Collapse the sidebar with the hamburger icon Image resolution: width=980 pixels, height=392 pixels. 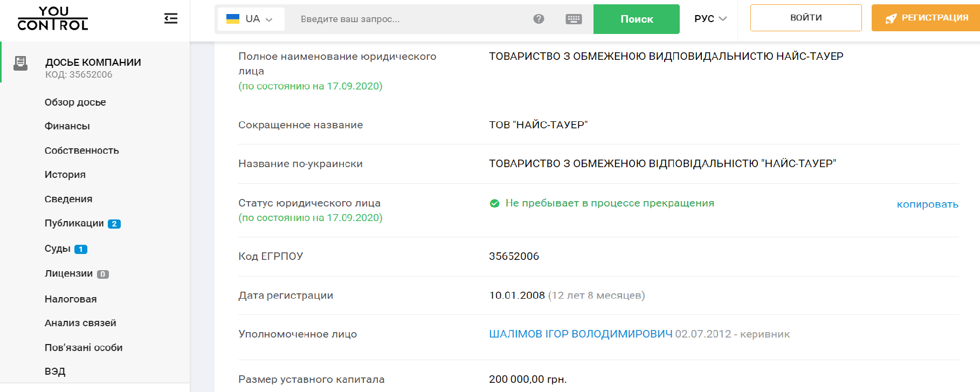pyautogui.click(x=170, y=19)
